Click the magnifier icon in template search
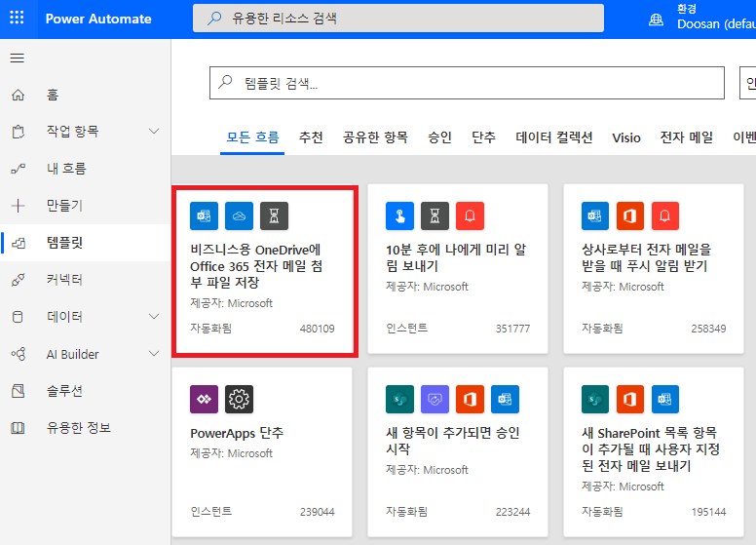Image resolution: width=756 pixels, height=545 pixels. [225, 82]
